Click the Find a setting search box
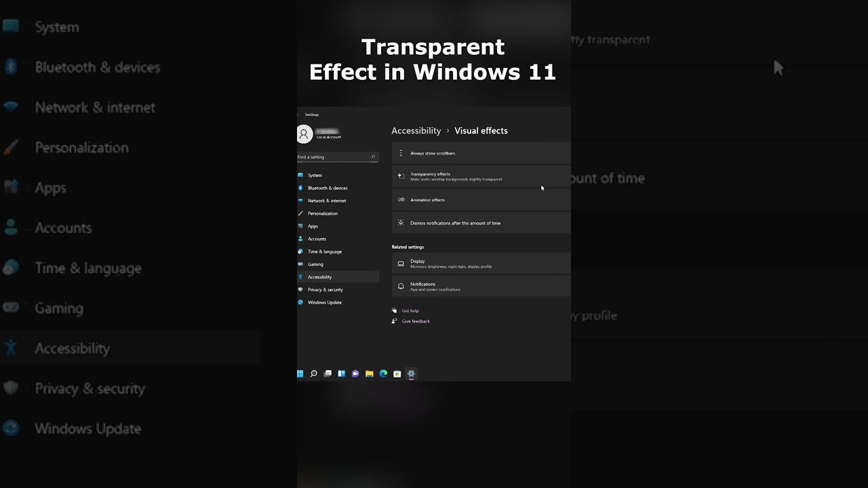The image size is (868, 488). click(x=337, y=157)
